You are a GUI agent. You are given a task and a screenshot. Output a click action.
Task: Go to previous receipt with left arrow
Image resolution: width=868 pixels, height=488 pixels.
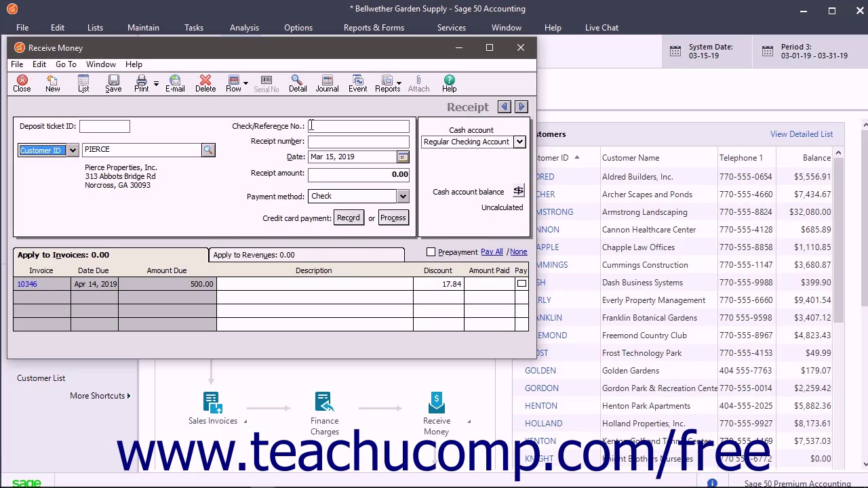[504, 107]
